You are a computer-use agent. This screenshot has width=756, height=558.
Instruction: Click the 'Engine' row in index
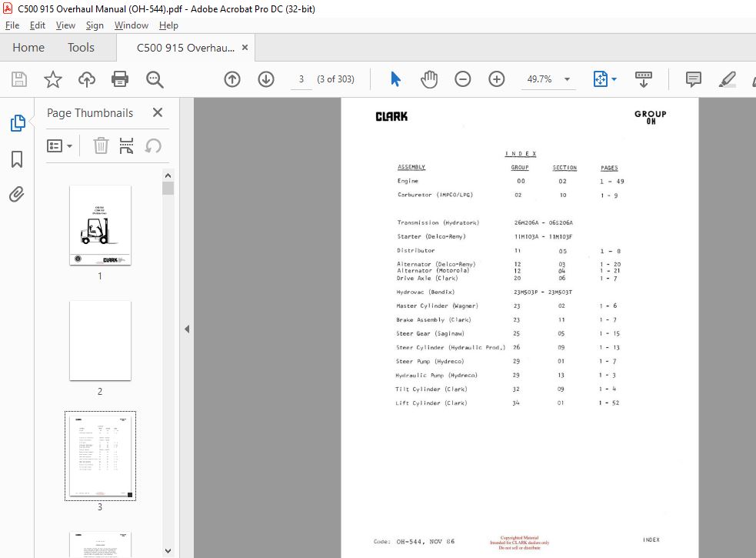click(x=511, y=181)
